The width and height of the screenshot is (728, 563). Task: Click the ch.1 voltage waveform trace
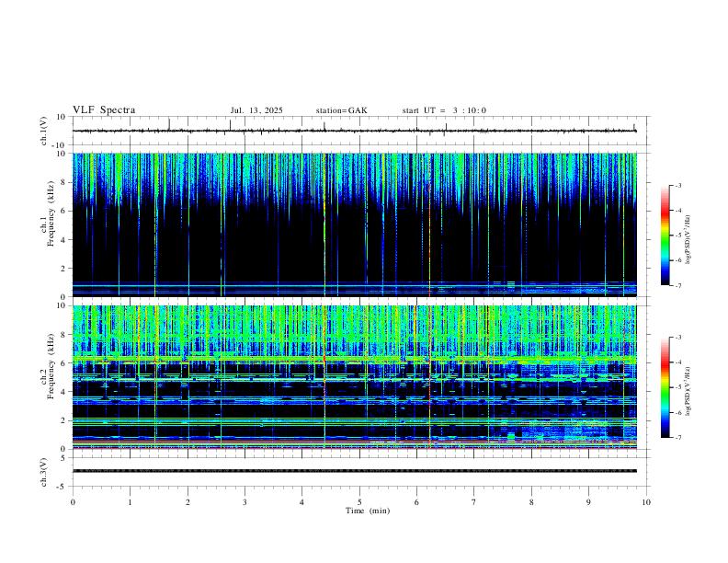[355, 131]
